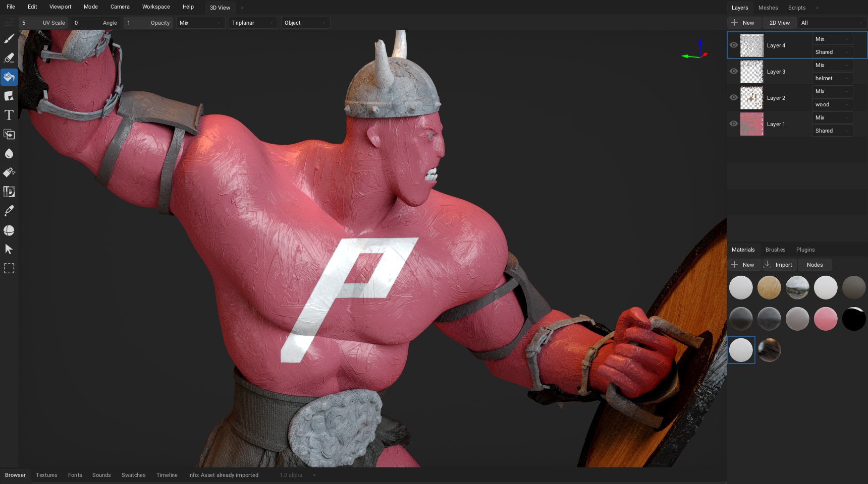This screenshot has width=868, height=484.
Task: Create a new layer with the Layers New button
Action: [x=743, y=23]
